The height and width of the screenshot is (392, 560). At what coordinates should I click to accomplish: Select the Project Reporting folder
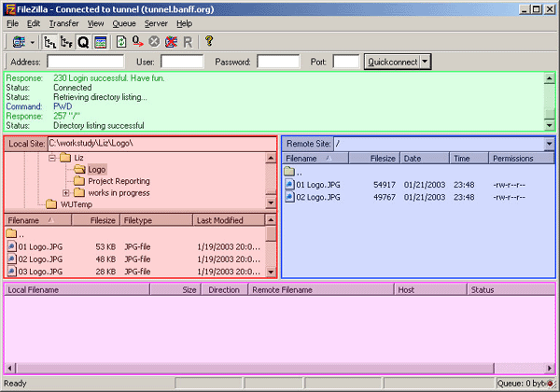click(x=119, y=181)
